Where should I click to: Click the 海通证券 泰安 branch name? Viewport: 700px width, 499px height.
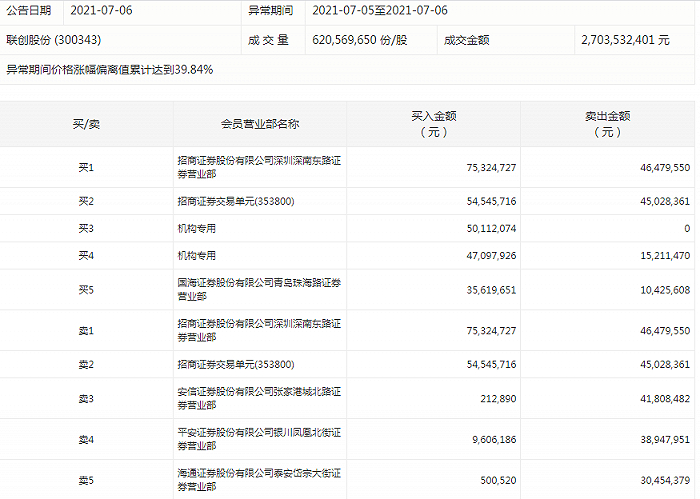[259, 480]
